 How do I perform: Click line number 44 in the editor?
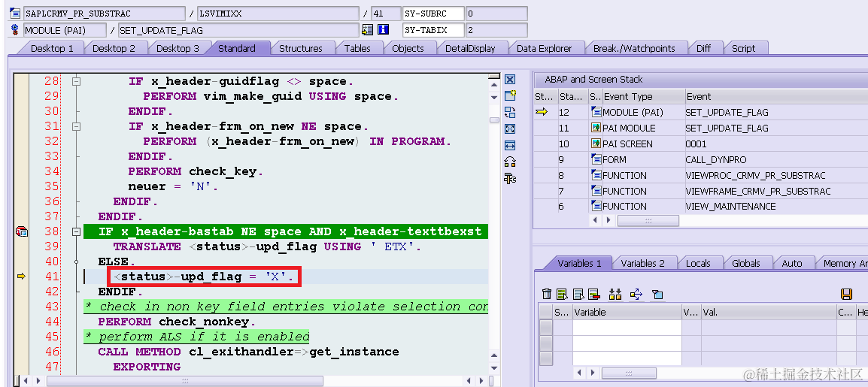[x=51, y=321]
